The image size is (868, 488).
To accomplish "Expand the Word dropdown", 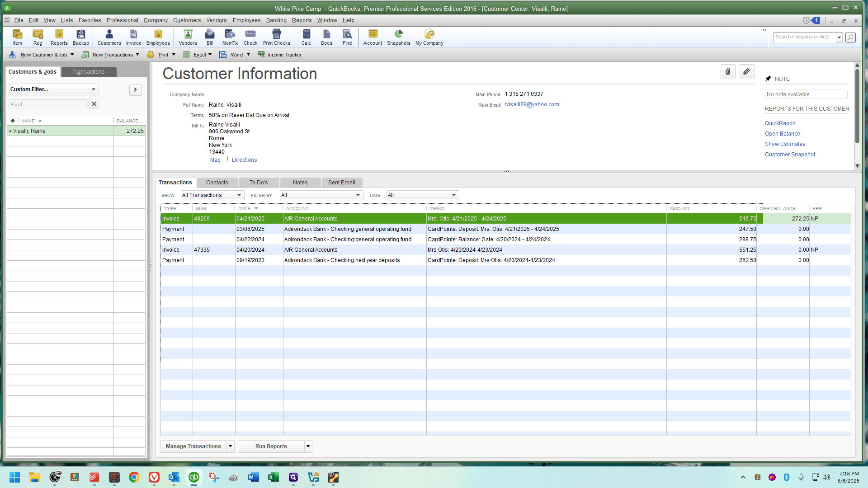I will [248, 55].
